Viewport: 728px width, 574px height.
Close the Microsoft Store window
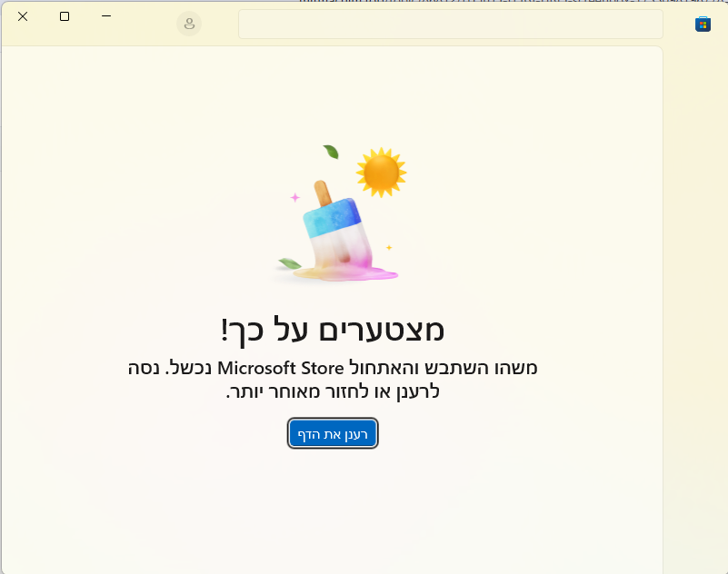[x=23, y=16]
